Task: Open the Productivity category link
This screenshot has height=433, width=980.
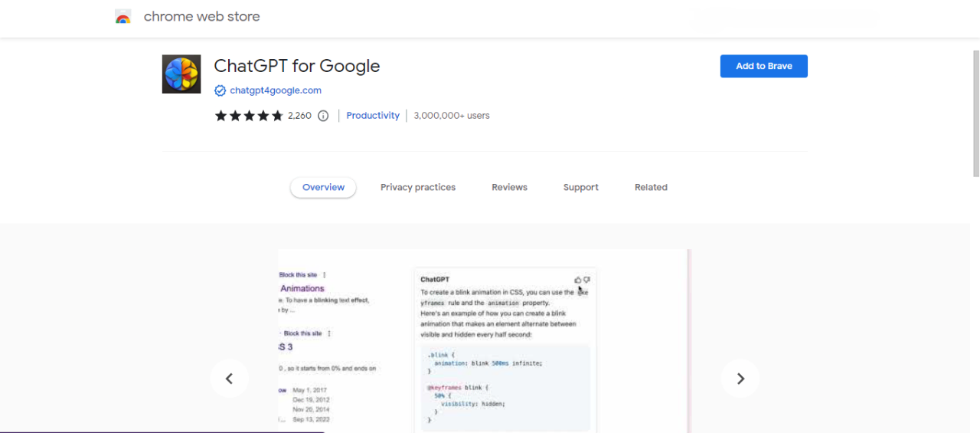Action: click(373, 116)
